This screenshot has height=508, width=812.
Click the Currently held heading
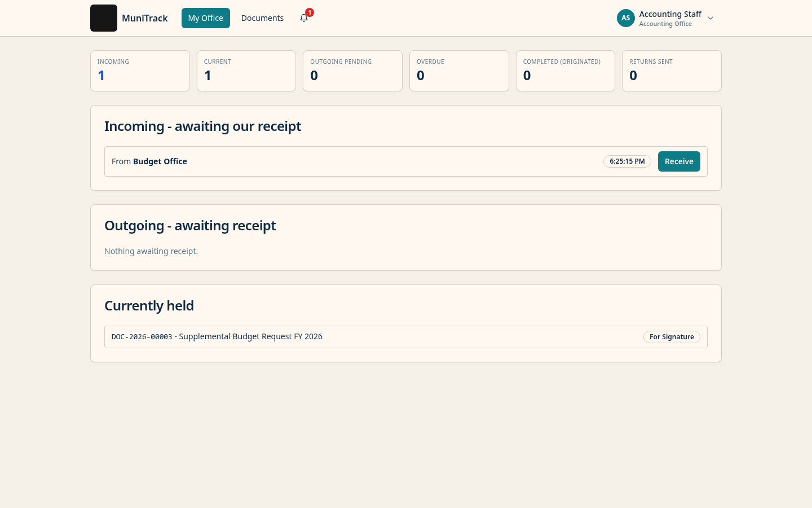click(x=149, y=305)
